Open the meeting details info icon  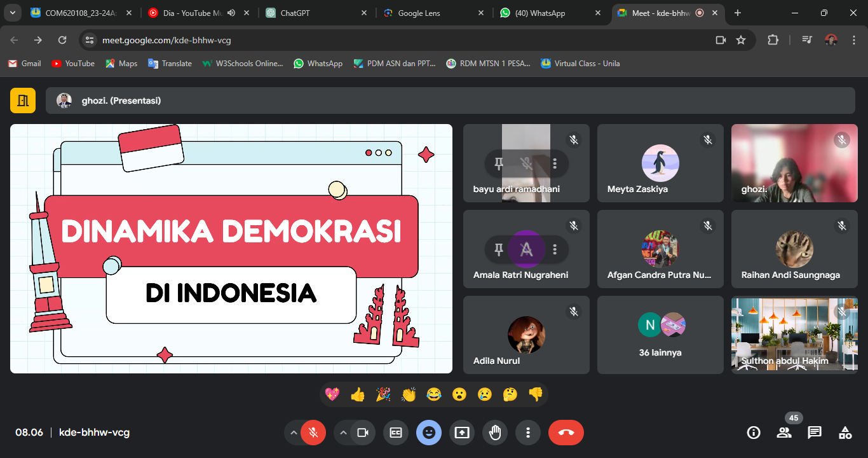pos(754,433)
